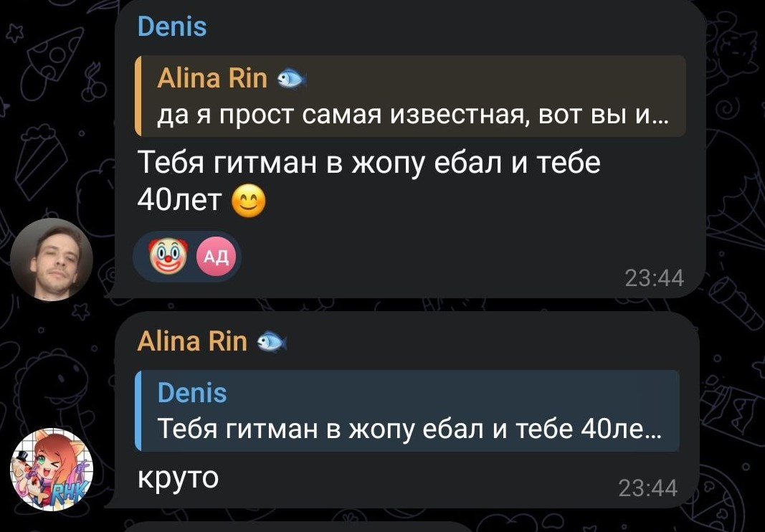The width and height of the screenshot is (765, 532).
Task: Jump to quoted Denis message in the reply
Action: [x=407, y=410]
